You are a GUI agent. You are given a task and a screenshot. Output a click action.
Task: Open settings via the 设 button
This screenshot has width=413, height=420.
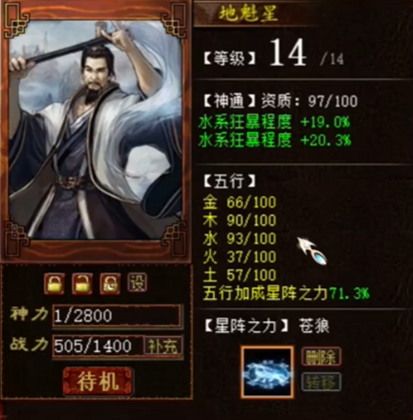point(137,283)
